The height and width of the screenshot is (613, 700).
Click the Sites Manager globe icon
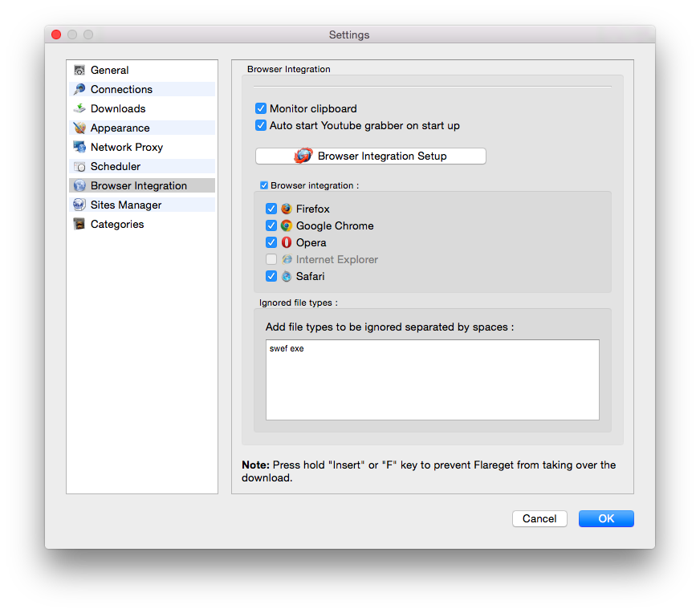[x=79, y=205]
